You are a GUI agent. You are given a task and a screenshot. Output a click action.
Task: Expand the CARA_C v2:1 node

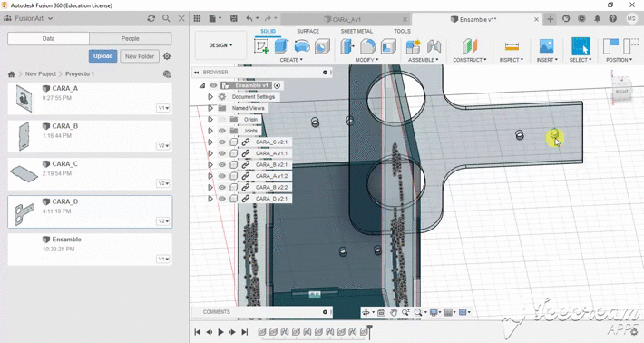tap(210, 142)
